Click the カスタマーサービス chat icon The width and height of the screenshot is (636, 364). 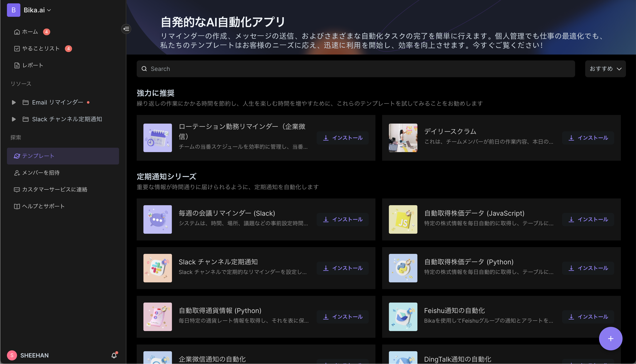click(x=17, y=190)
